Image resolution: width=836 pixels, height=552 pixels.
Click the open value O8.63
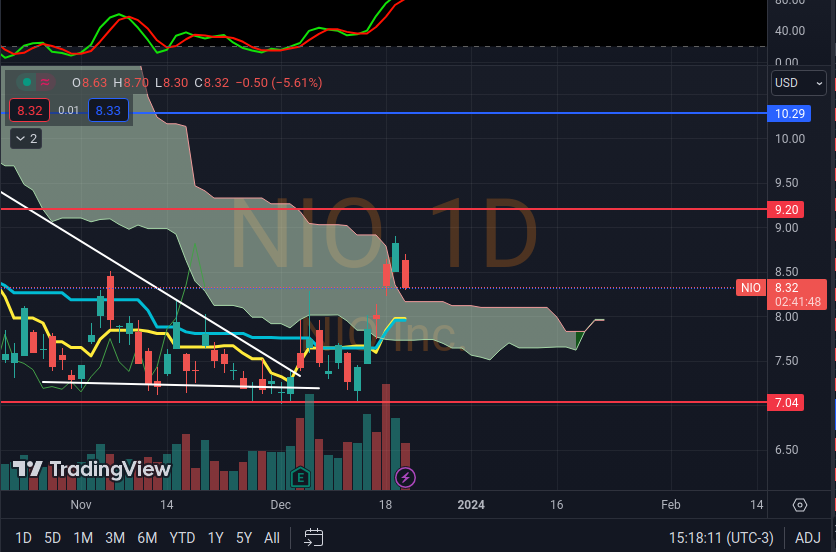click(x=90, y=83)
